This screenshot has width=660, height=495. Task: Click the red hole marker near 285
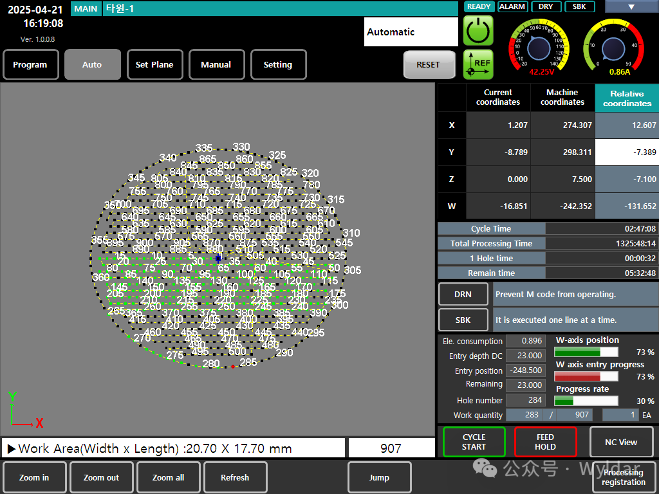coord(233,367)
